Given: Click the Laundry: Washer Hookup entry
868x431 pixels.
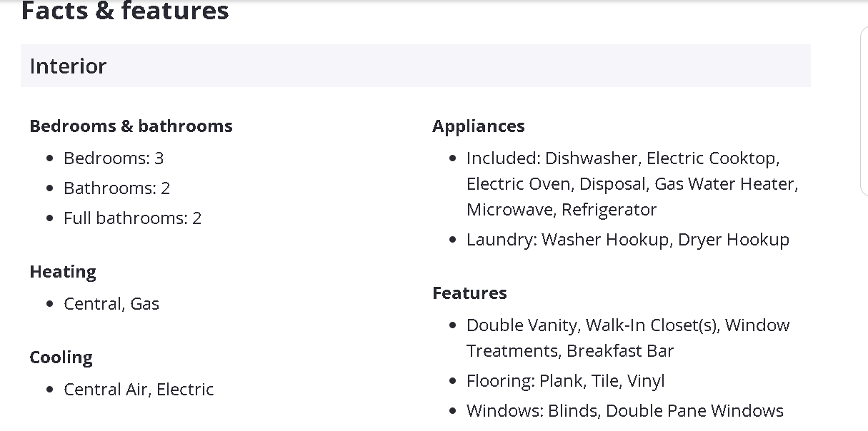Looking at the screenshot, I should click(627, 240).
